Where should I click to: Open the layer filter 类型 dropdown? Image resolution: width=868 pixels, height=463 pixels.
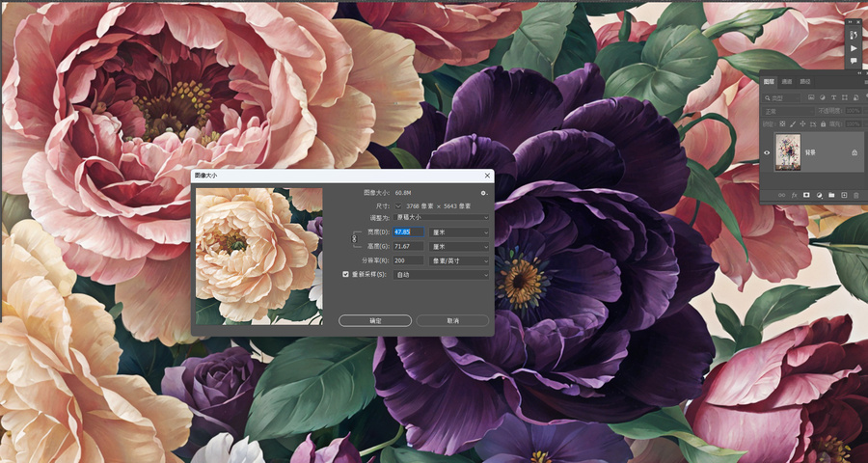coord(781,97)
